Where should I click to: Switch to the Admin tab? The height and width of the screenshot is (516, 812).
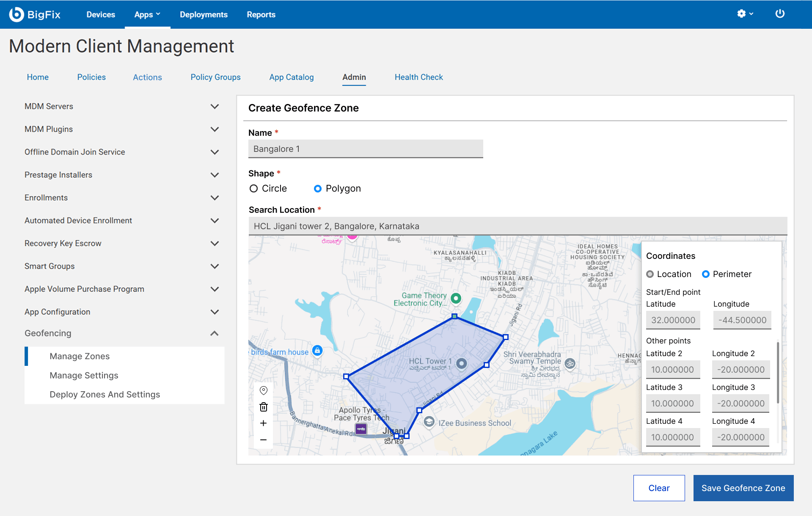click(x=354, y=77)
